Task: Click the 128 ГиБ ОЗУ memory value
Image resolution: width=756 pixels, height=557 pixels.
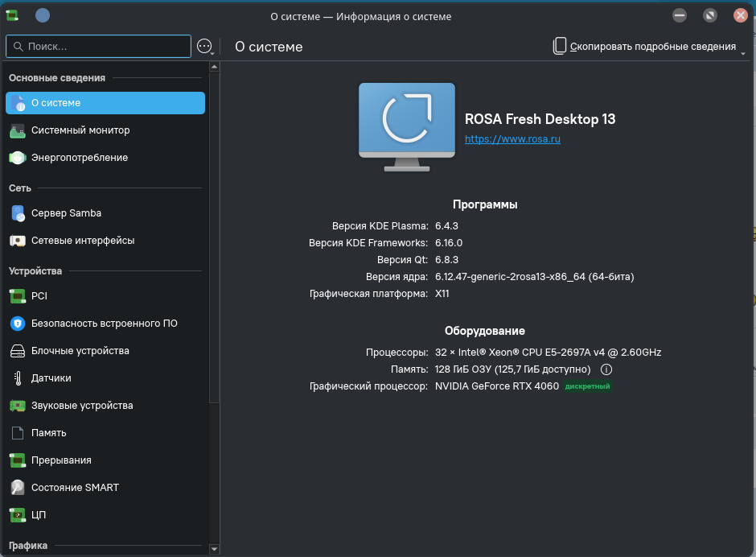Action: [x=512, y=369]
